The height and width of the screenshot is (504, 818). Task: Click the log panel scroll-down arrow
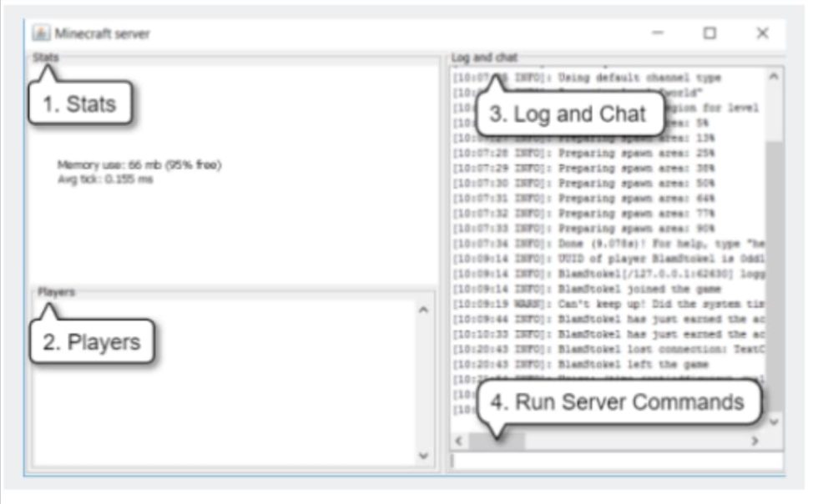[x=774, y=421]
